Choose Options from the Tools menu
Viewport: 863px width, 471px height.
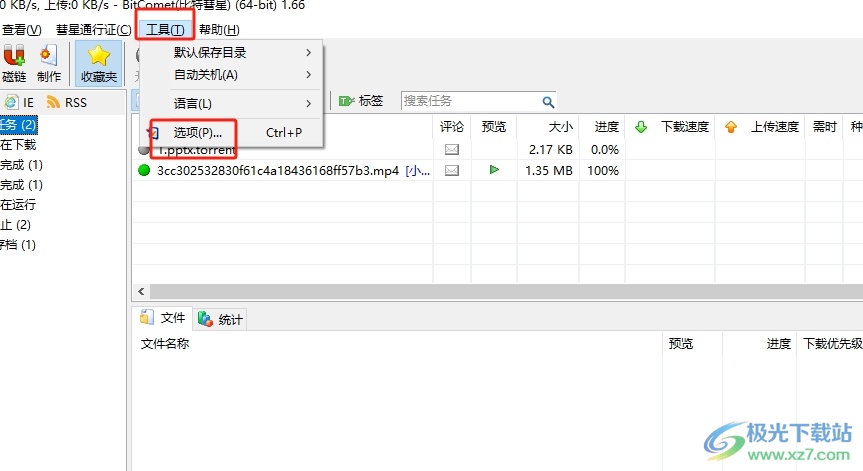pos(231,133)
